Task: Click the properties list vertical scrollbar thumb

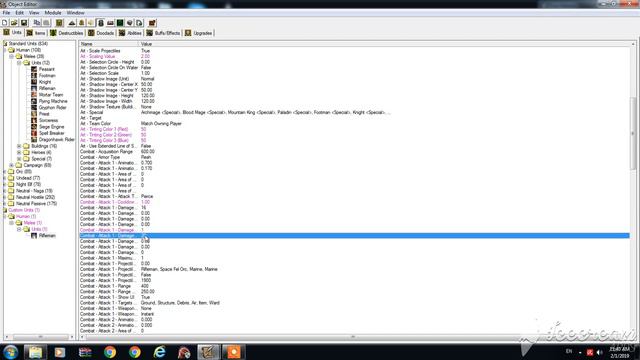Action: (633, 133)
